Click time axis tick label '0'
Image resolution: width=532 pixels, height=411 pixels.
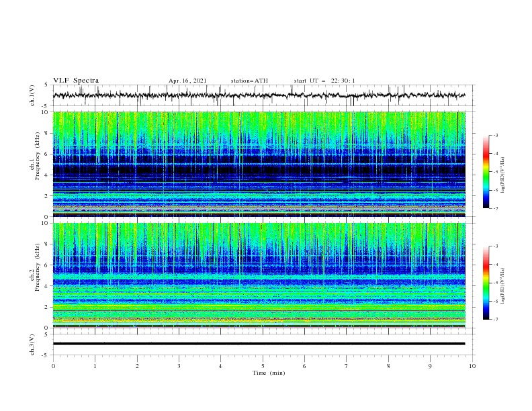(53, 366)
